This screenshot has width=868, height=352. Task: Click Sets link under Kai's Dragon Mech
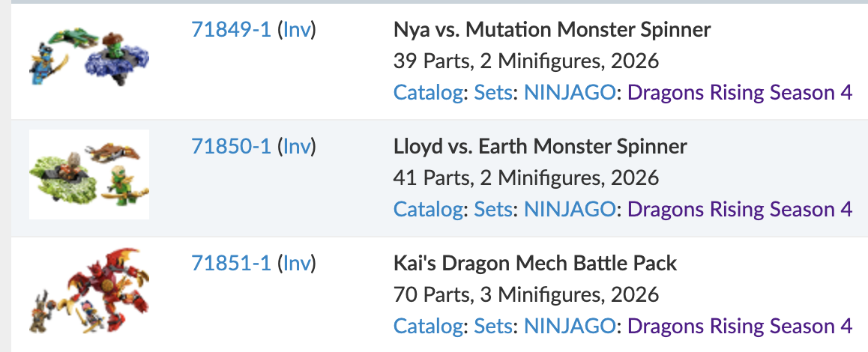coord(494,327)
